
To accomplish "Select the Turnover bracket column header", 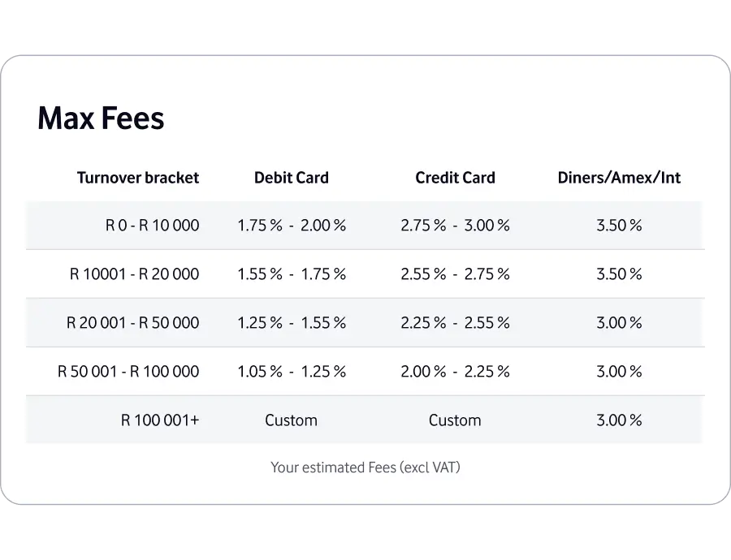I will point(138,178).
